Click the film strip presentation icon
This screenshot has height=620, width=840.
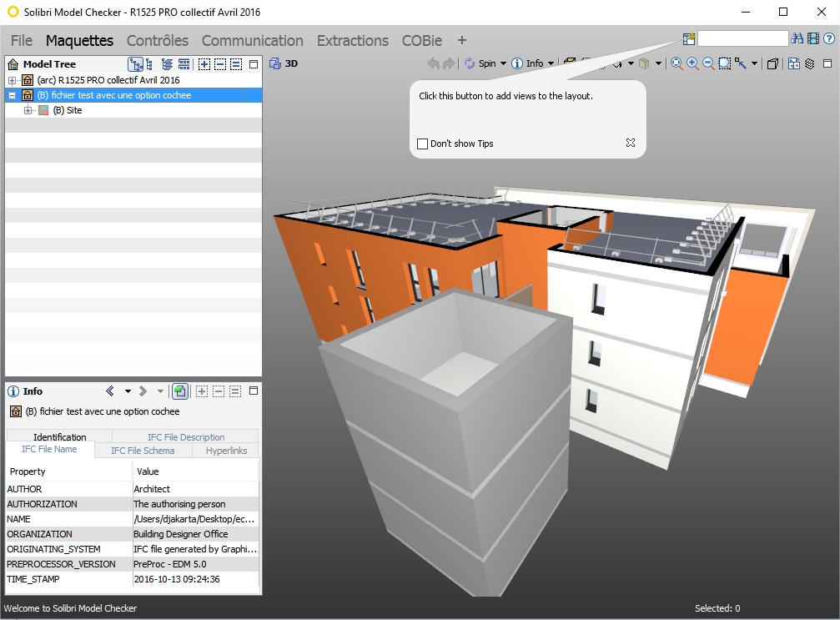[812, 38]
